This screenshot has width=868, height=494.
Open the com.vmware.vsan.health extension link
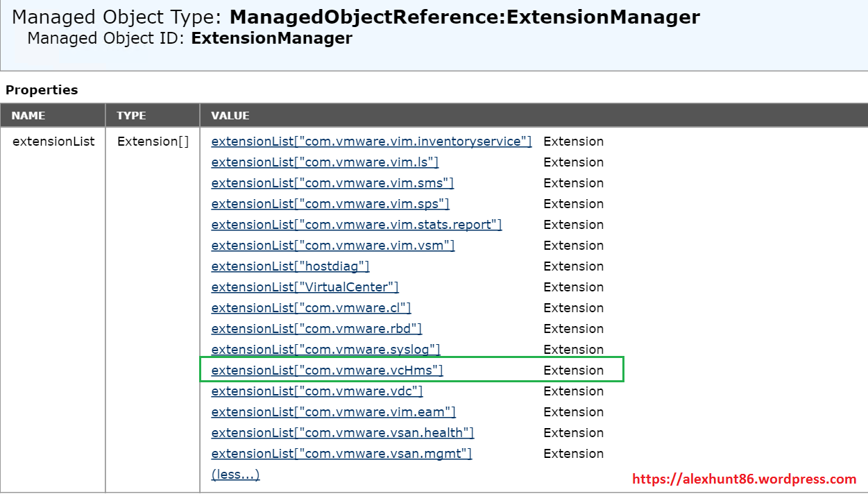click(343, 433)
